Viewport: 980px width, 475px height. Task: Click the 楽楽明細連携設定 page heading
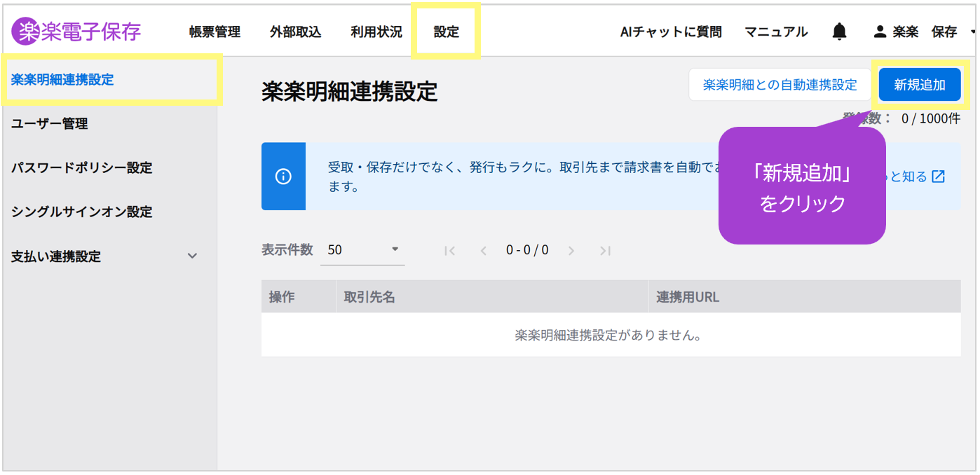[x=350, y=92]
